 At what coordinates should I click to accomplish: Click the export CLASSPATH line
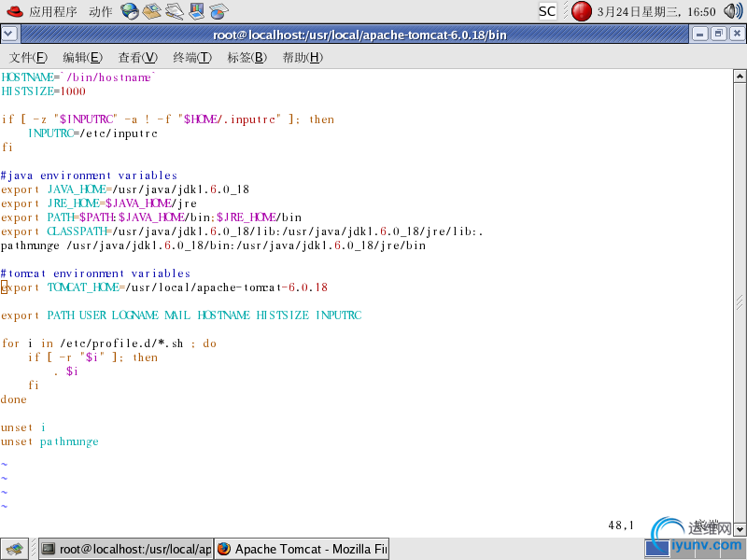coord(242,231)
